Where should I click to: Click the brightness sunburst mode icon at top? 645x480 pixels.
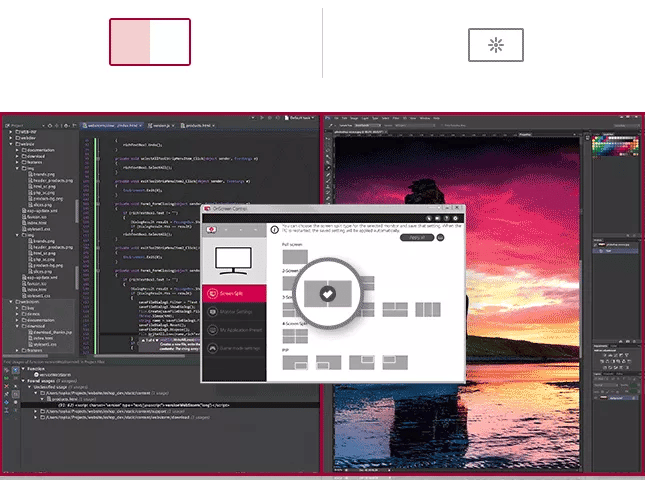495,45
